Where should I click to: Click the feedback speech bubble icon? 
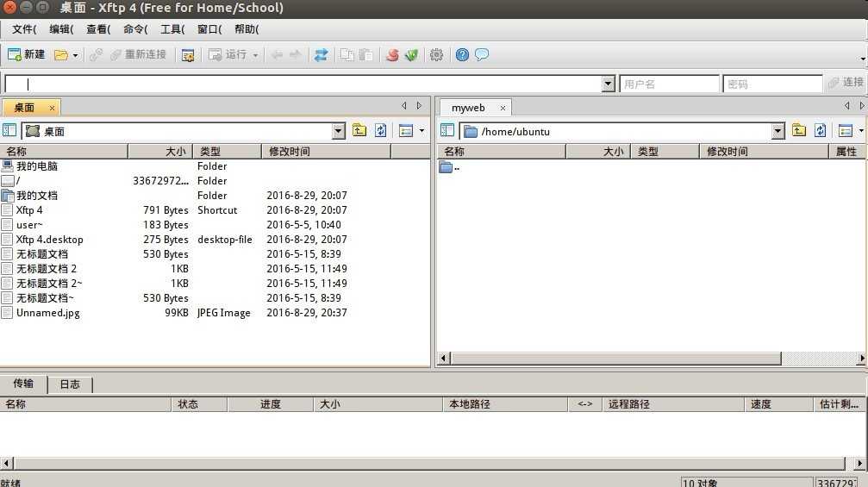(482, 55)
